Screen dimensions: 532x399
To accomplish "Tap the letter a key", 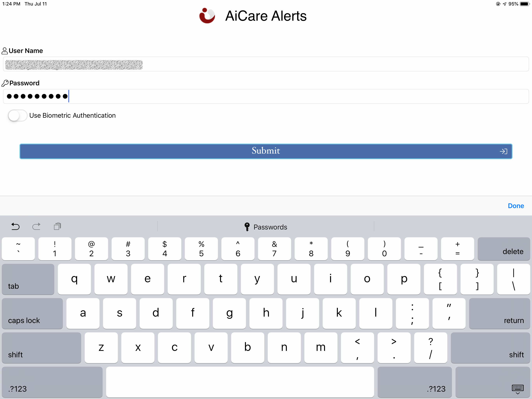I will pos(83,313).
